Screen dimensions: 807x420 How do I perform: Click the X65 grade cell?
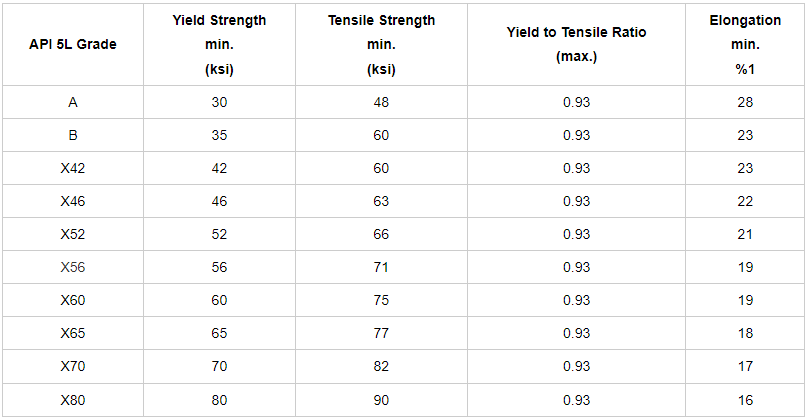point(73,333)
